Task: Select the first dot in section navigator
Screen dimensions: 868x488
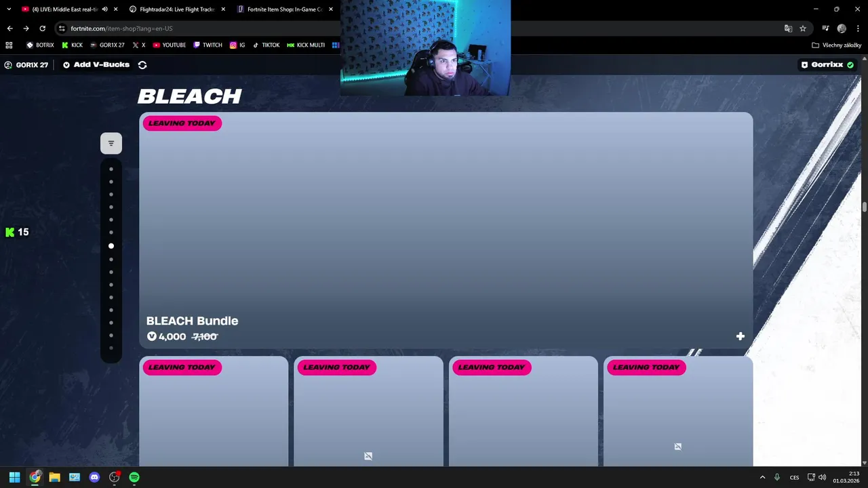Action: coord(111,169)
